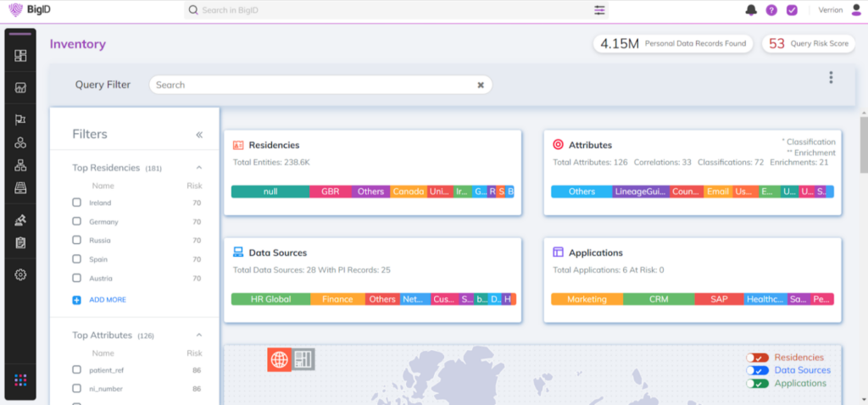Image resolution: width=868 pixels, height=405 pixels.
Task: Open the search filter sliders icon
Action: pos(600,10)
